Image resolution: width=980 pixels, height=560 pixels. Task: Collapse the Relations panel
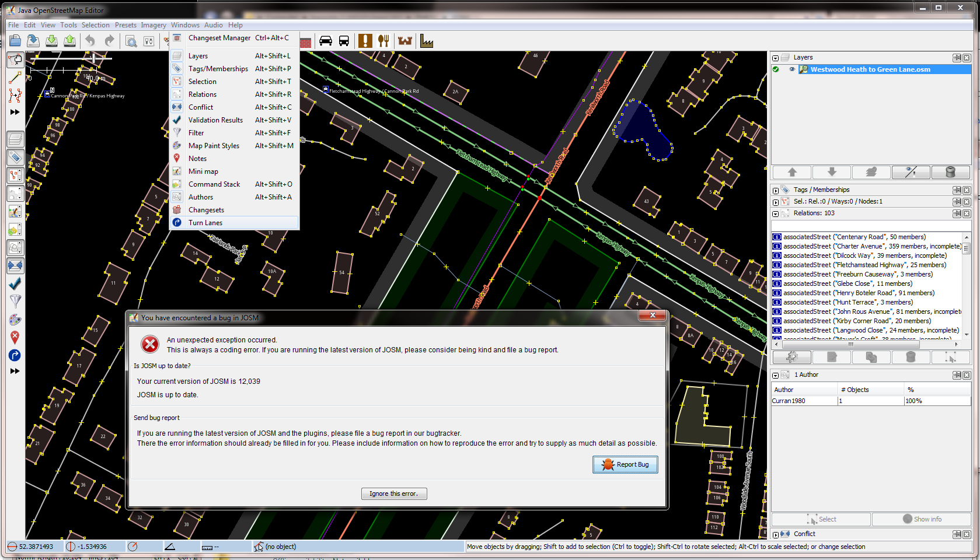tap(776, 213)
